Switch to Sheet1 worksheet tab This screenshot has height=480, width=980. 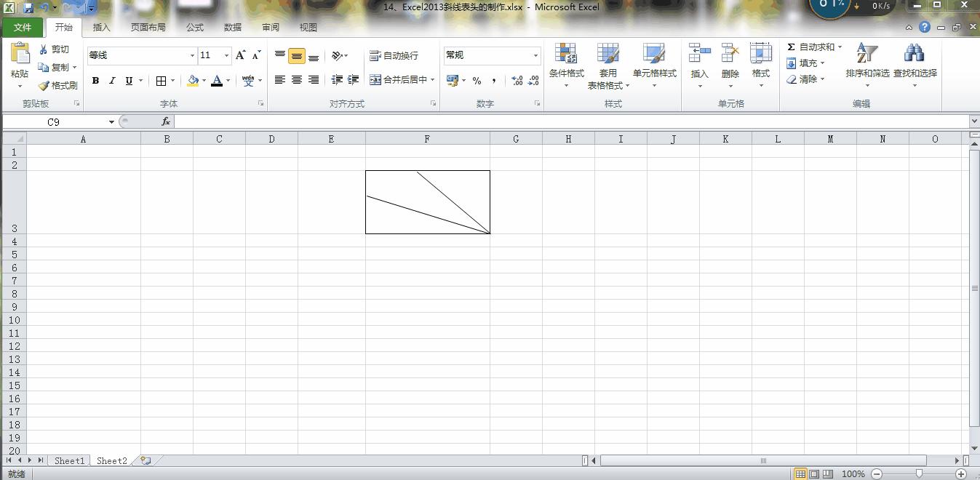[x=69, y=460]
